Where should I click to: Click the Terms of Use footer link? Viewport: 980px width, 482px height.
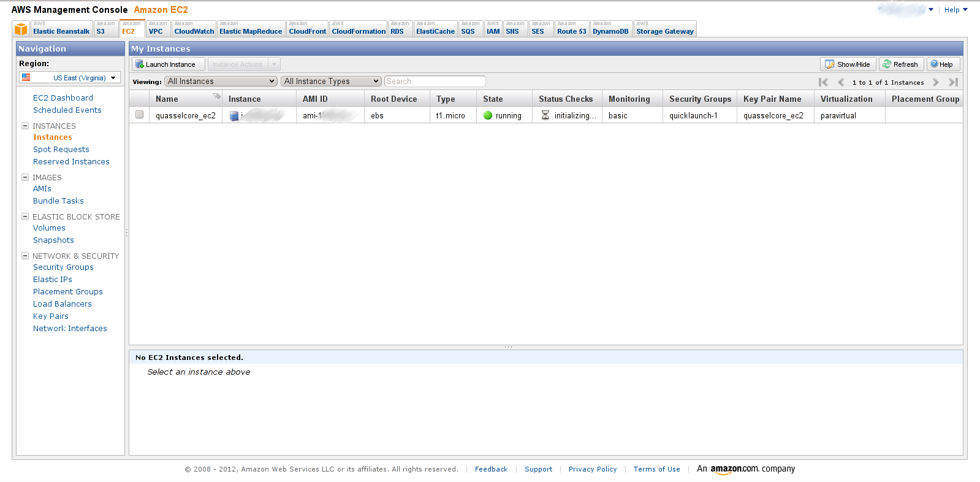coord(656,469)
